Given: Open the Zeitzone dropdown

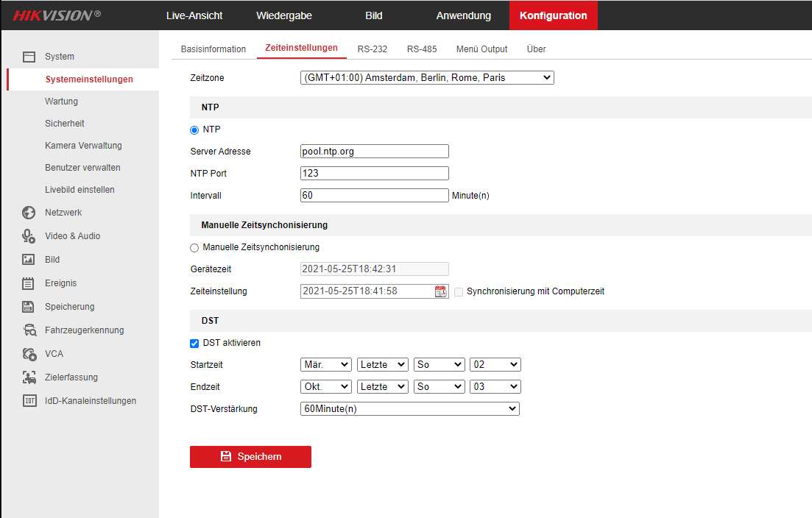Looking at the screenshot, I should (427, 77).
